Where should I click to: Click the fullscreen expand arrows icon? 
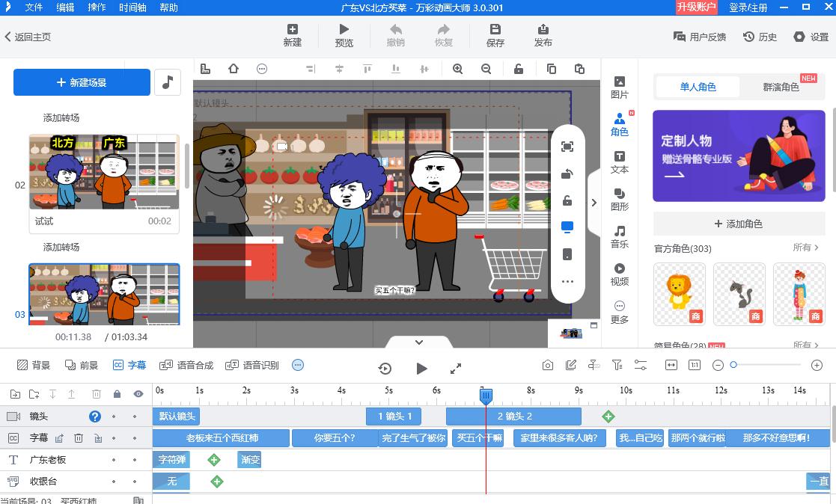(x=456, y=369)
